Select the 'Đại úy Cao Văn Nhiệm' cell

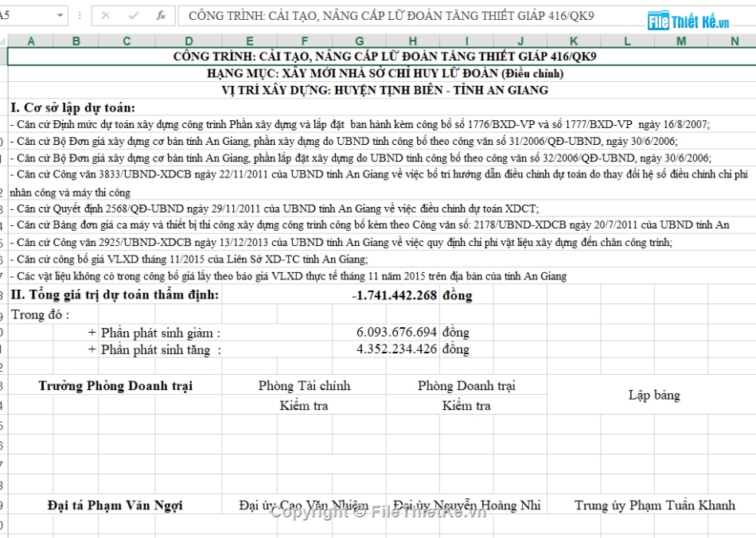tap(304, 505)
